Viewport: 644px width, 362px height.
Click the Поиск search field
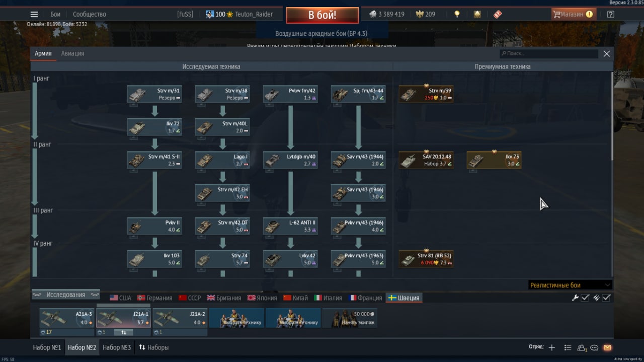[x=549, y=53]
